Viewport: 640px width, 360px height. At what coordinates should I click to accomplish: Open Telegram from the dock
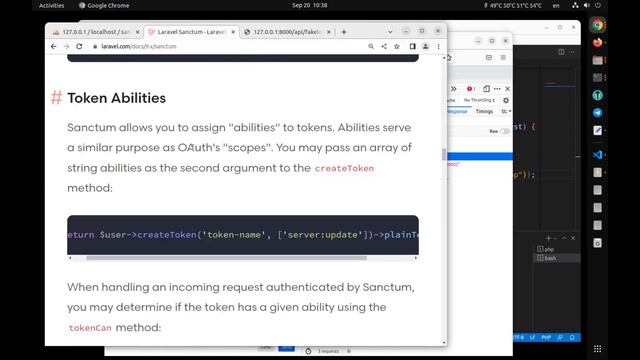[598, 113]
